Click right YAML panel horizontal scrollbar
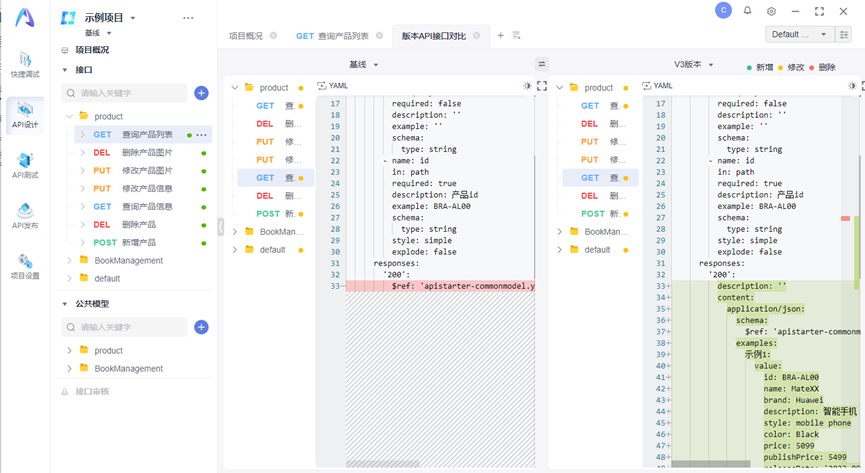Screen dimensions: 865x473 coord(711,464)
